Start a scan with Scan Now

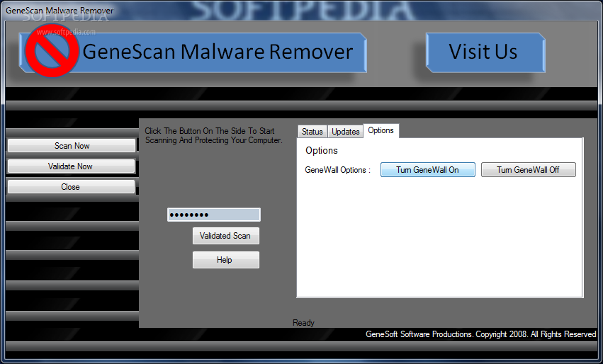tap(72, 146)
